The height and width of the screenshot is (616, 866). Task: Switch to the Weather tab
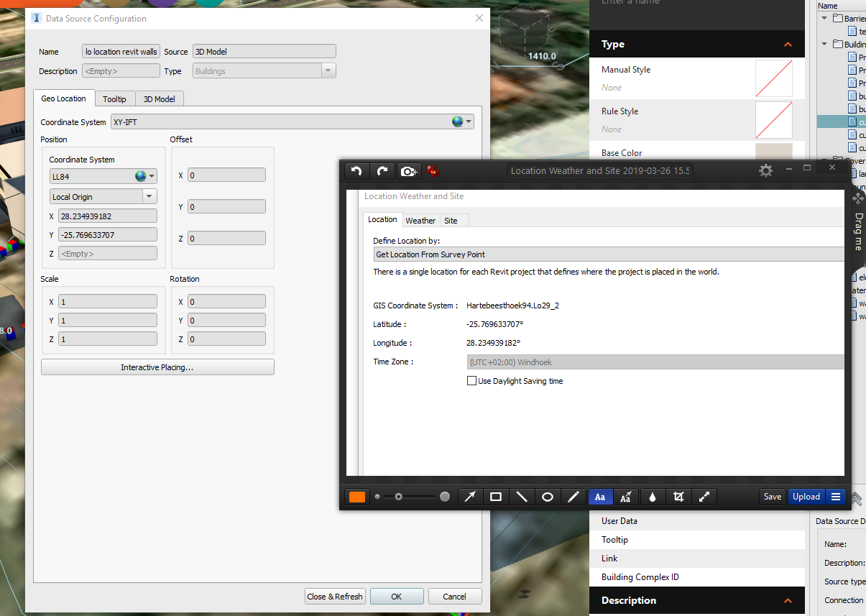pyautogui.click(x=420, y=221)
